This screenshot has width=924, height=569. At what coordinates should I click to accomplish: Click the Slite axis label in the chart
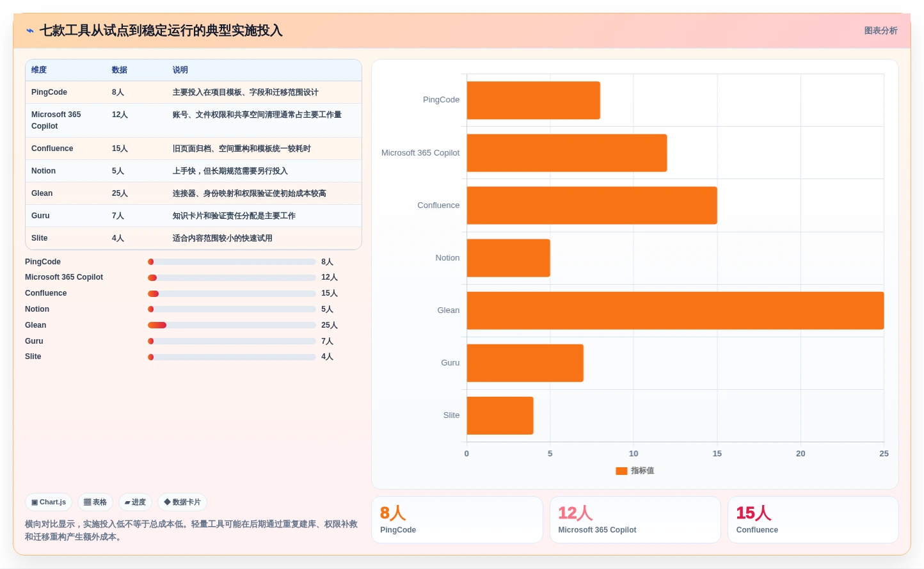451,415
